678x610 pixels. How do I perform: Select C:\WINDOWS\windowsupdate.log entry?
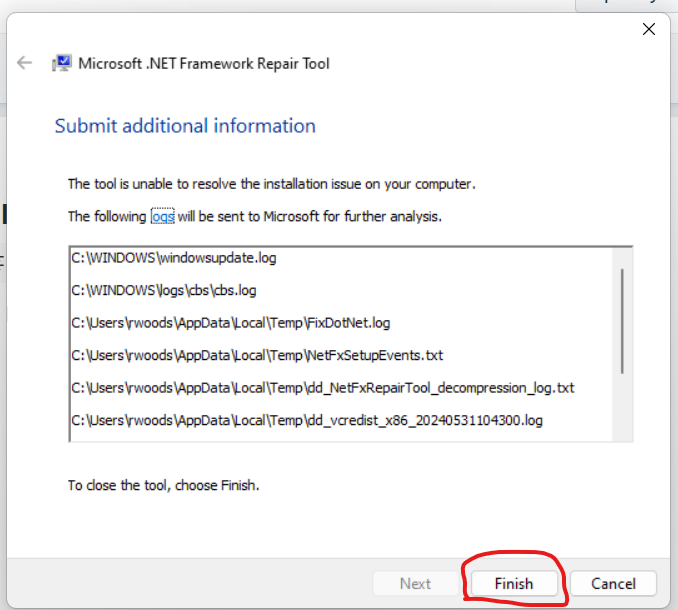point(174,258)
